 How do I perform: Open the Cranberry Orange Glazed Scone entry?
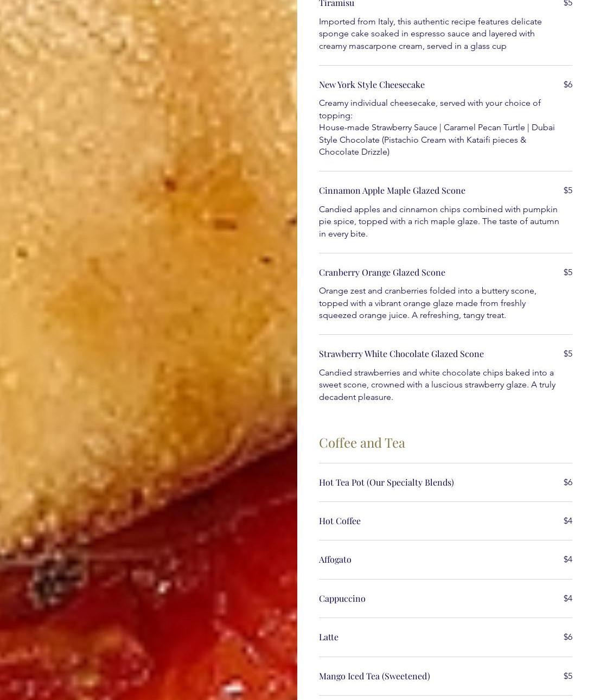click(x=382, y=272)
